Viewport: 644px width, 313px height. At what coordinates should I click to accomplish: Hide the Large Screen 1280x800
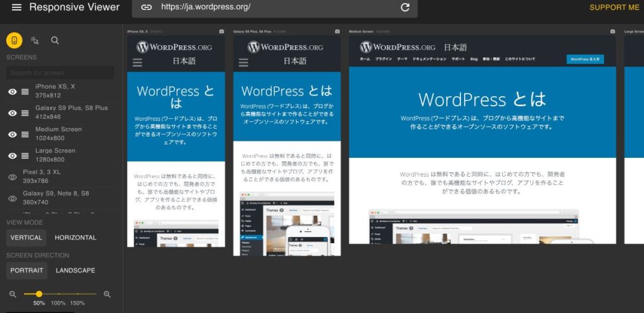(x=13, y=155)
